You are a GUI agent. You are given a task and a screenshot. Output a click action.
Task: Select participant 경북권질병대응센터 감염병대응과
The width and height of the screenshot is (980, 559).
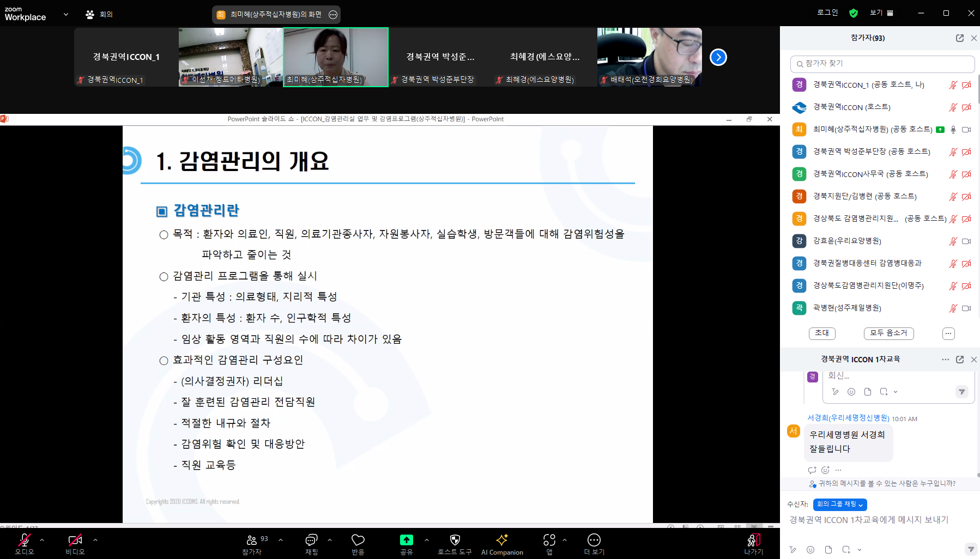[x=867, y=263]
